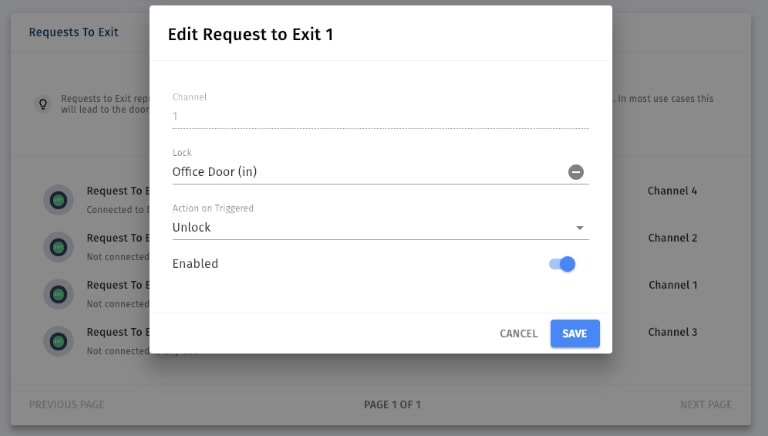Select the Channel 3 row label
This screenshot has height=436, width=768.
(672, 332)
